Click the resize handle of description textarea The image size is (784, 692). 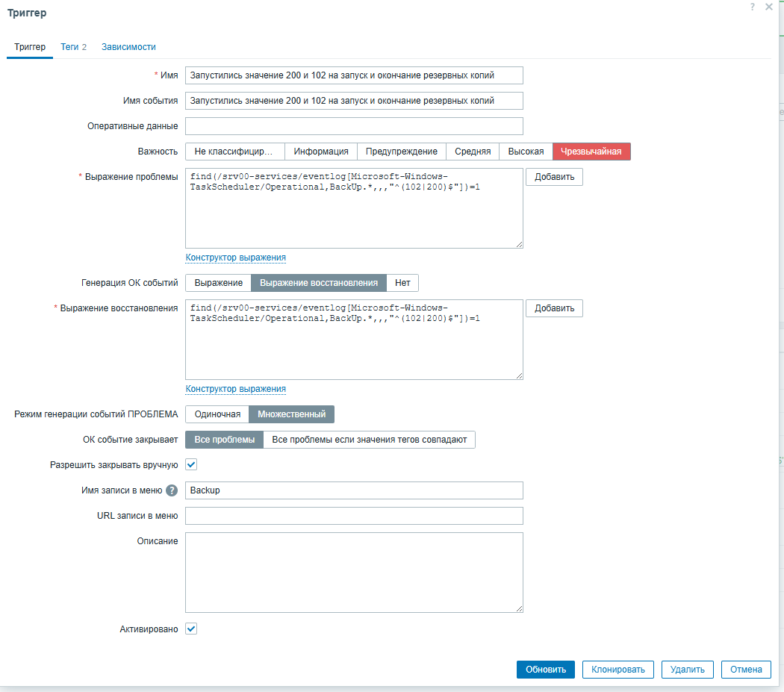point(520,608)
